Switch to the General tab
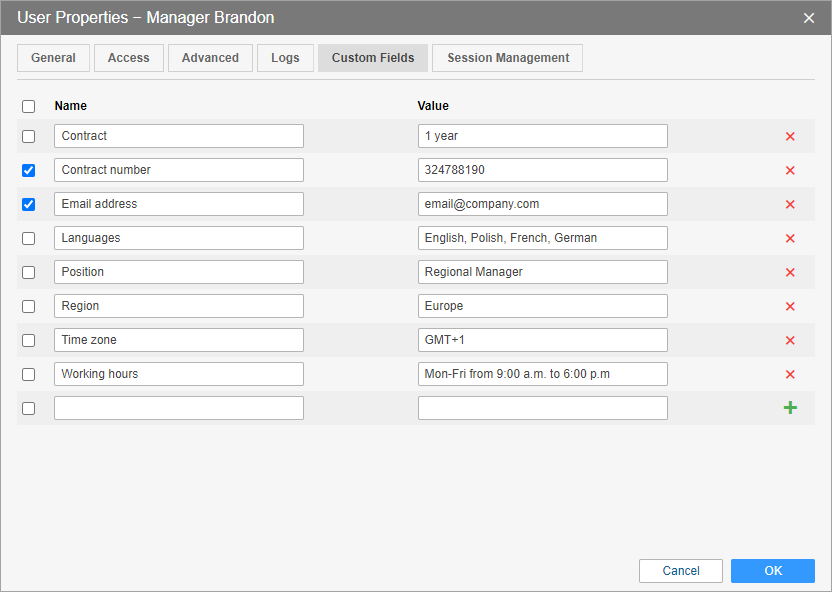Screen dimensions: 832x592 (x=53, y=58)
